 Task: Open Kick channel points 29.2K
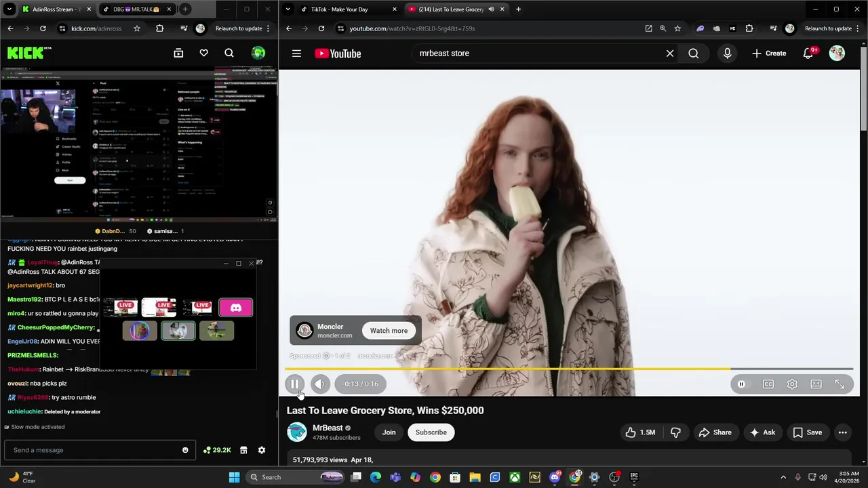coord(218,450)
